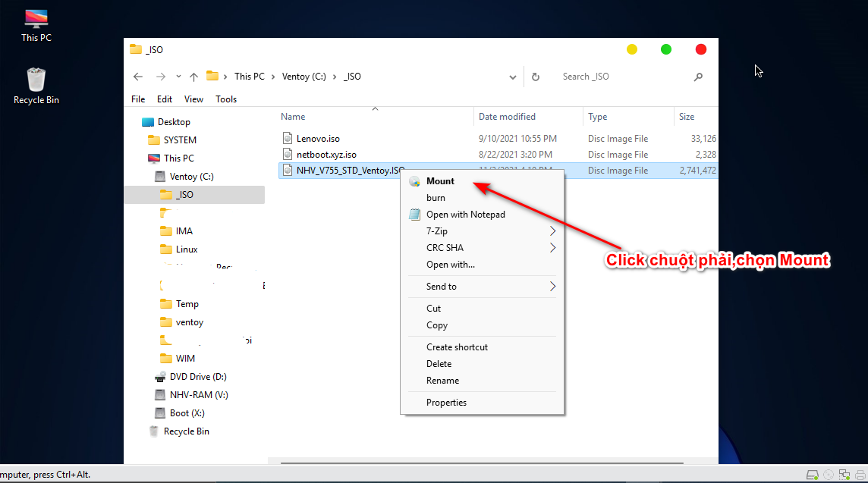
Task: Select Ventoy (C:) in the address breadcrumb
Action: coord(304,77)
